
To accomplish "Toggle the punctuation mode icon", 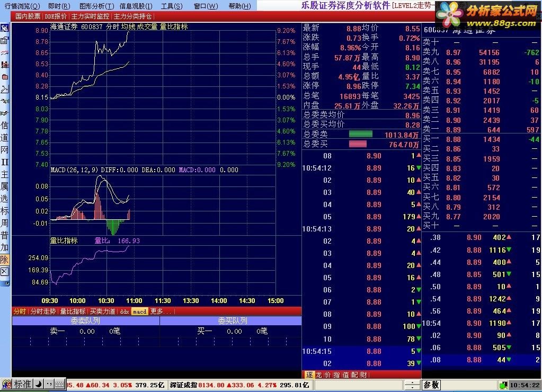I will (x=49, y=384).
